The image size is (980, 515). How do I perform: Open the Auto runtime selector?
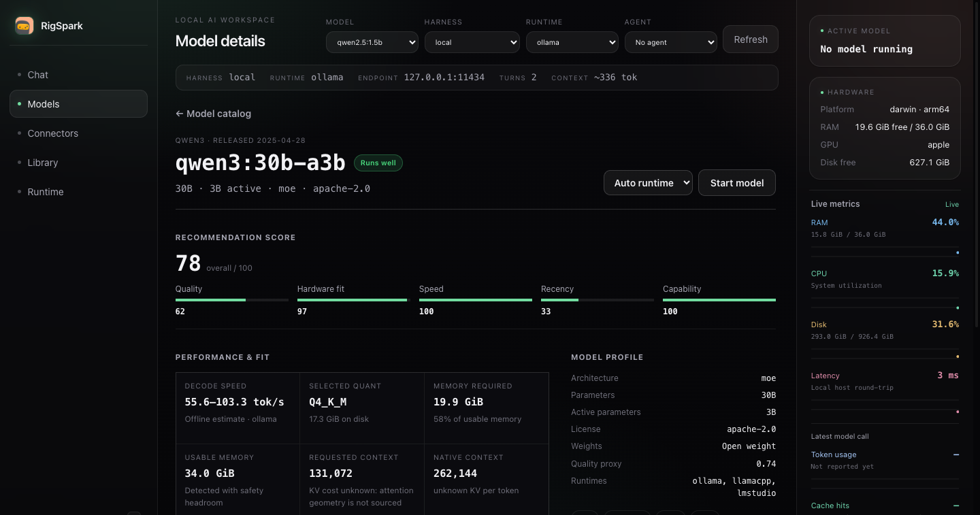[648, 183]
